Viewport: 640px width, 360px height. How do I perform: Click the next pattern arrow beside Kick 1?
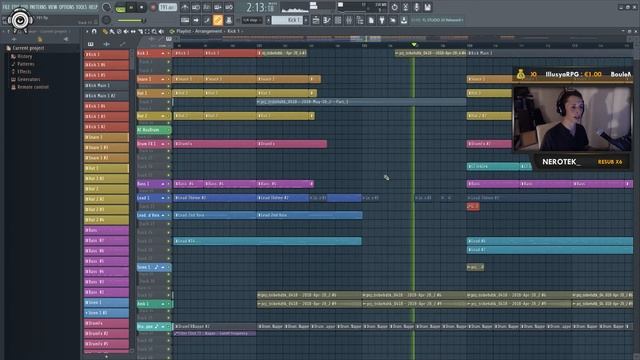pyautogui.click(x=306, y=20)
